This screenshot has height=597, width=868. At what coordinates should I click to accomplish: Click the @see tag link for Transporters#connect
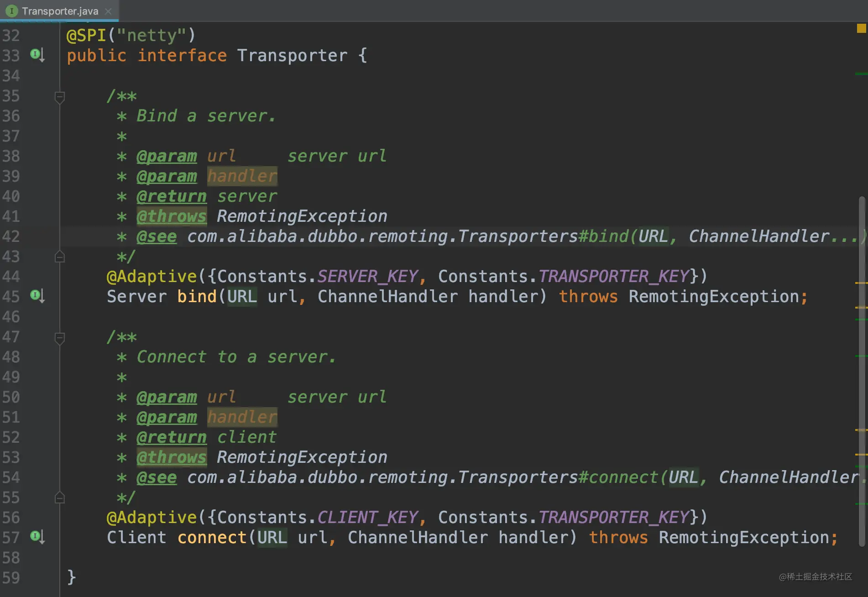point(157,477)
